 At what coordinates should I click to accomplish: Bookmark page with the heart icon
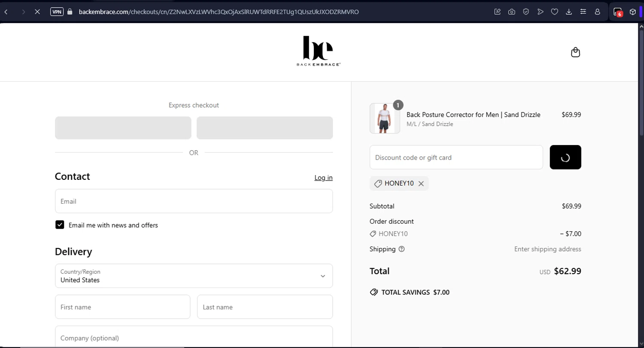tap(555, 12)
